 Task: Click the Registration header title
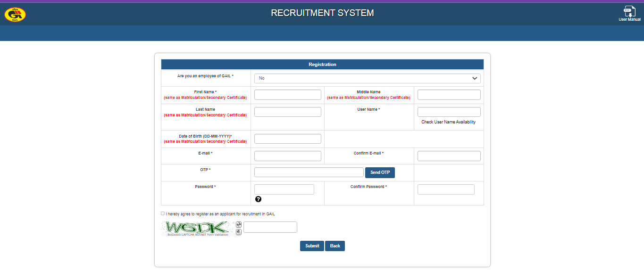tap(322, 65)
